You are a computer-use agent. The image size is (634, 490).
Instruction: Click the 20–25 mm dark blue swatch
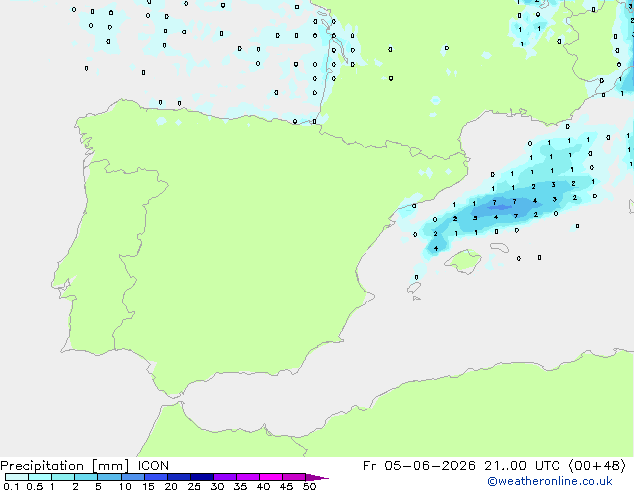coord(179,477)
